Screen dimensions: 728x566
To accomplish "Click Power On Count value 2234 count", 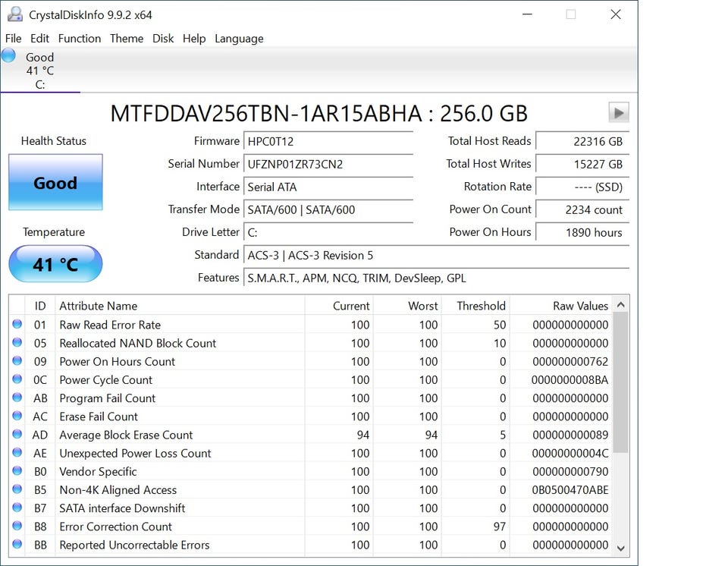I will (582, 209).
